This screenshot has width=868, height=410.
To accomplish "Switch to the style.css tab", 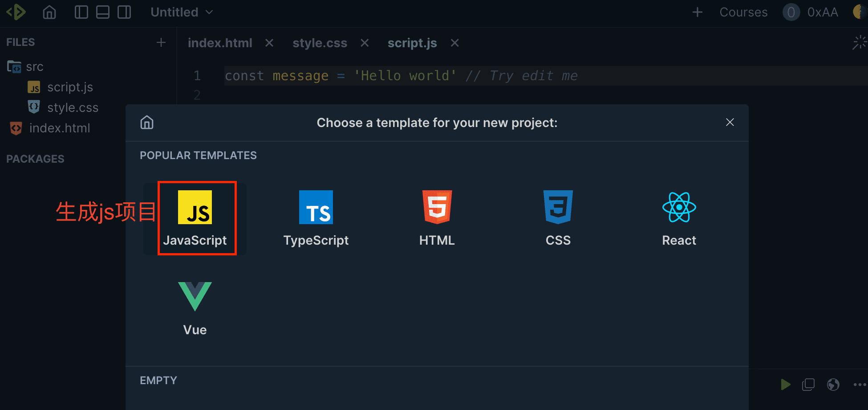I will coord(320,43).
